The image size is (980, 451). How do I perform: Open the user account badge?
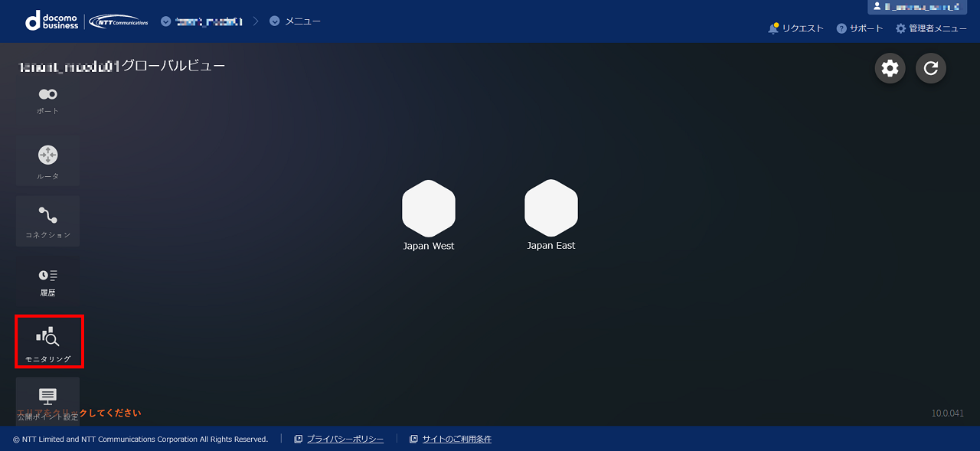(915, 7)
